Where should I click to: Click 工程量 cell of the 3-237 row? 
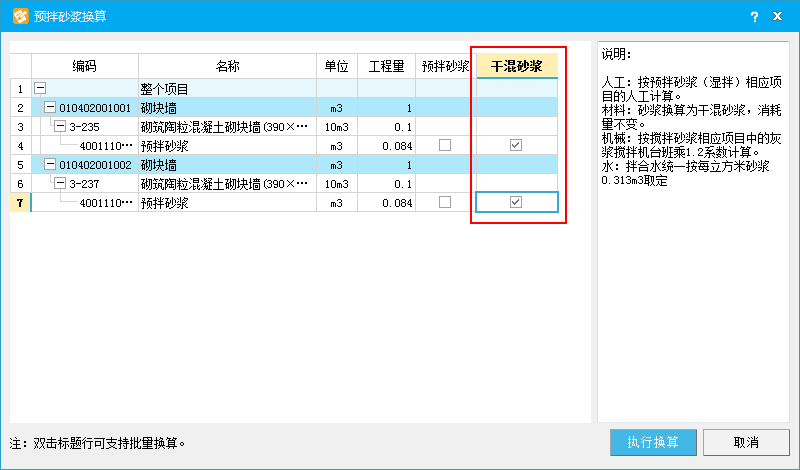point(387,183)
